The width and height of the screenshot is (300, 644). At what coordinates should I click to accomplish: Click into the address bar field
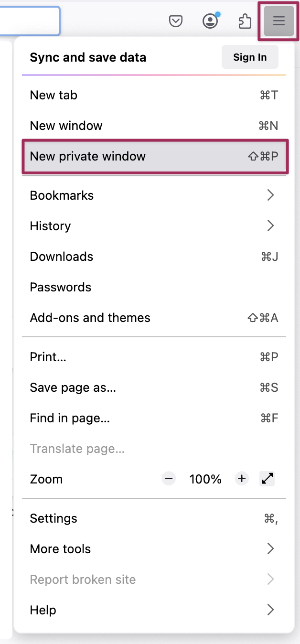tap(29, 21)
